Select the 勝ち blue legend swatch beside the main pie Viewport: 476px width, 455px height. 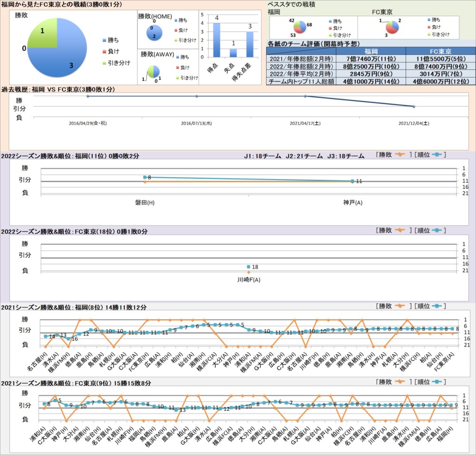(104, 40)
